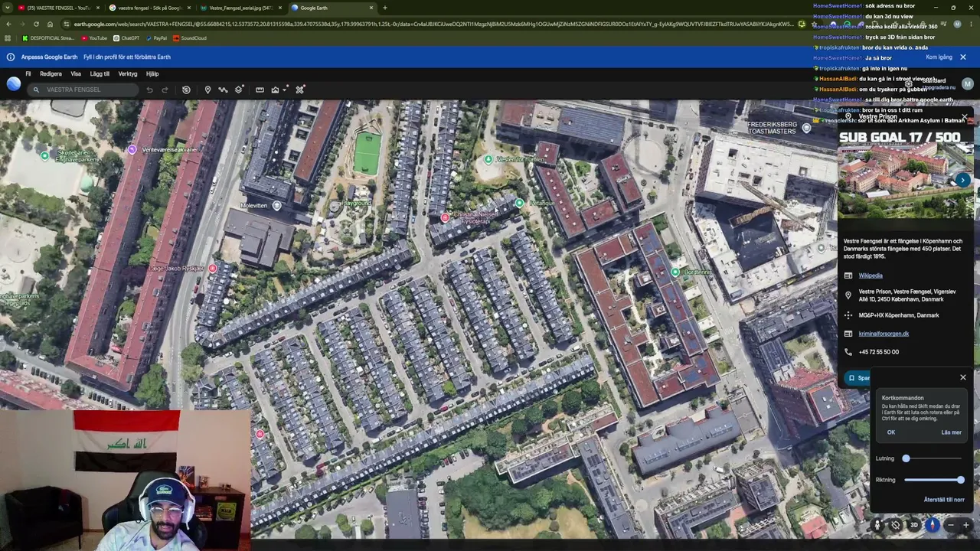
Task: Undo the last action in Earth toolbar
Action: click(x=149, y=90)
